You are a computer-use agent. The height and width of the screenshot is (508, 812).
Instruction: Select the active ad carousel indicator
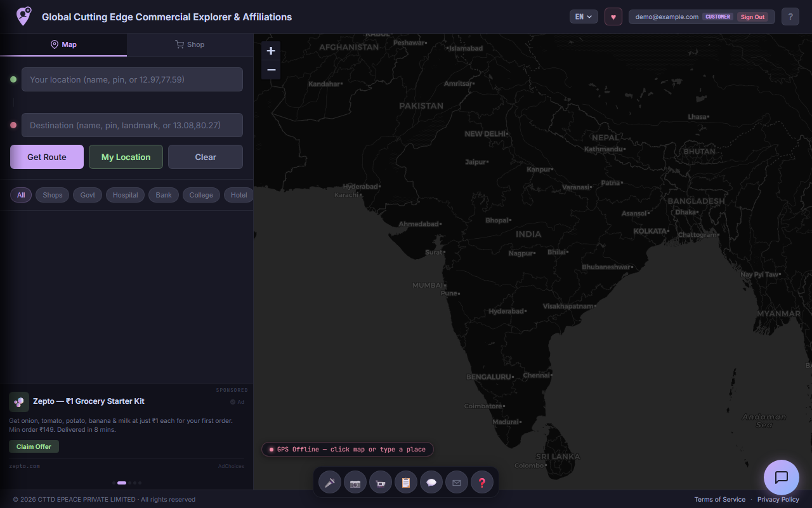[122, 483]
